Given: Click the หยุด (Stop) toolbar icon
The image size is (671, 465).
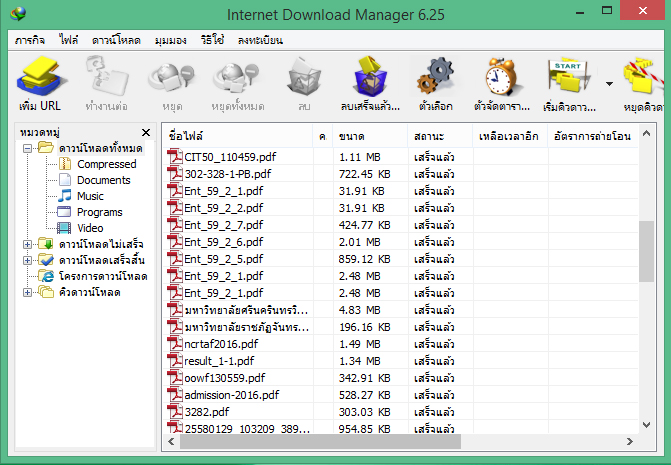Looking at the screenshot, I should pyautogui.click(x=172, y=78).
